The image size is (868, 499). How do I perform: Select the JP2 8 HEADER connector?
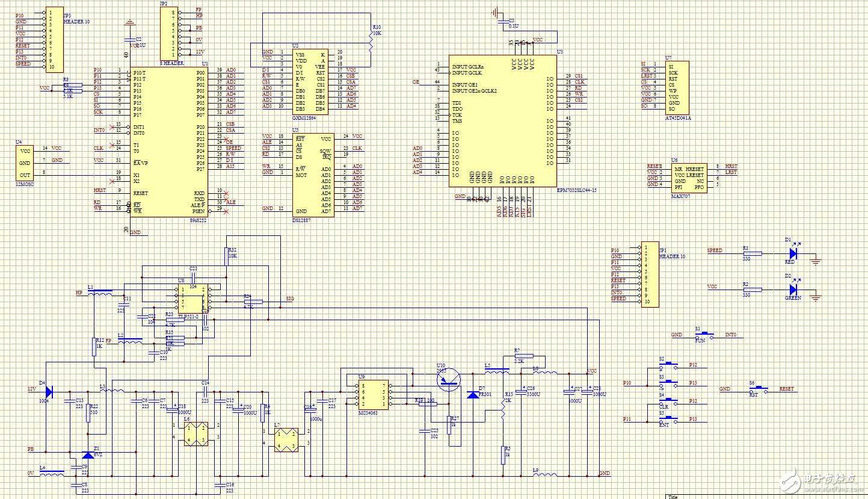(x=169, y=34)
